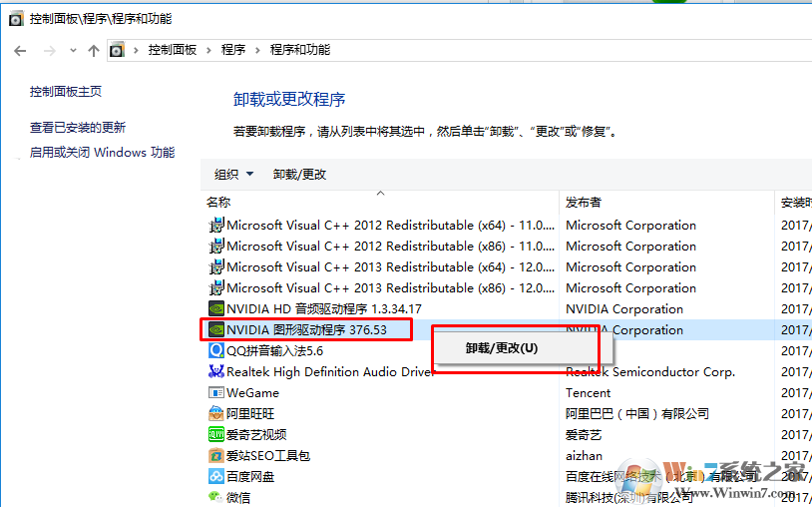Viewport: 812px width, 507px height.
Task: Click the Back navigation arrow
Action: tap(20, 51)
